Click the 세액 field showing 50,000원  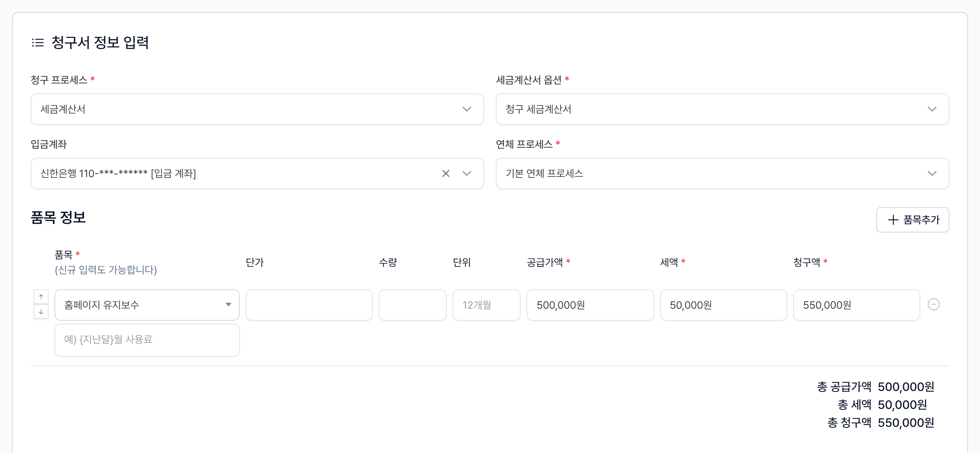tap(723, 305)
